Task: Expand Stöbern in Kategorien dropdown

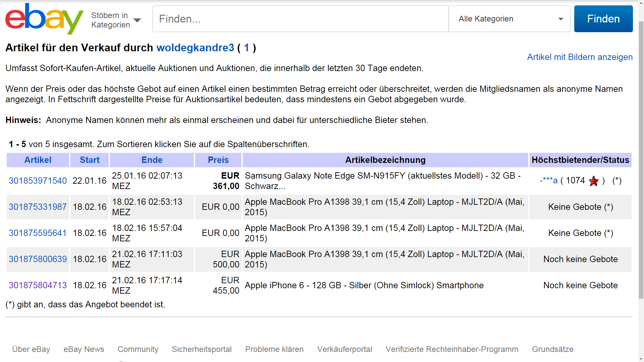Action: click(116, 20)
